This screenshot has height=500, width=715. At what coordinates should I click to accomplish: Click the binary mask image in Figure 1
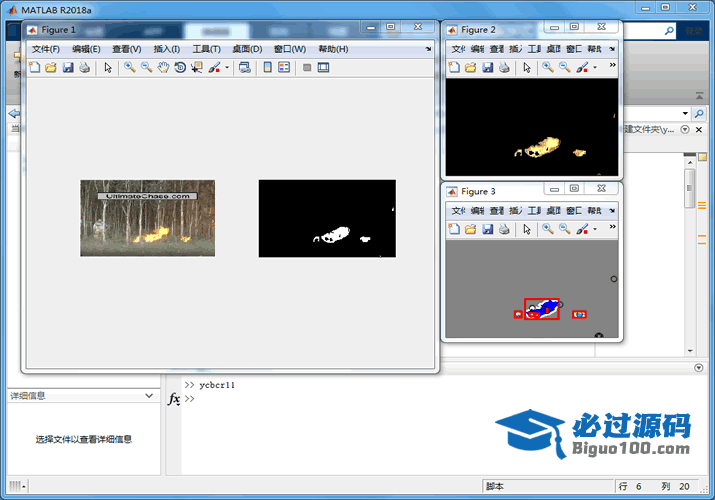pyautogui.click(x=327, y=218)
